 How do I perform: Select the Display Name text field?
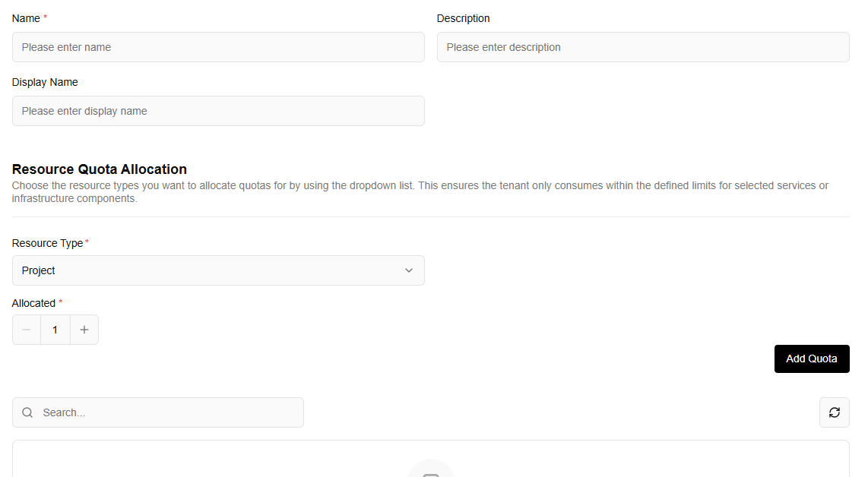(218, 111)
